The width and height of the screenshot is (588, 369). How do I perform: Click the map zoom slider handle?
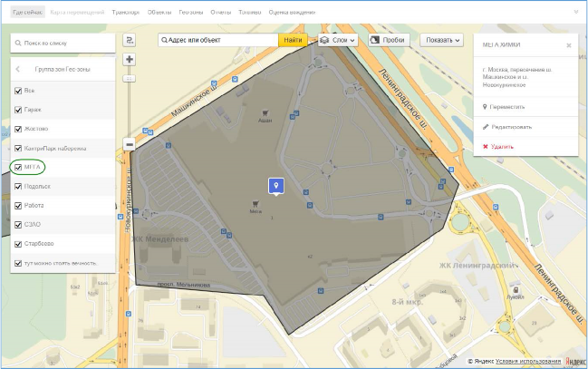click(x=130, y=79)
